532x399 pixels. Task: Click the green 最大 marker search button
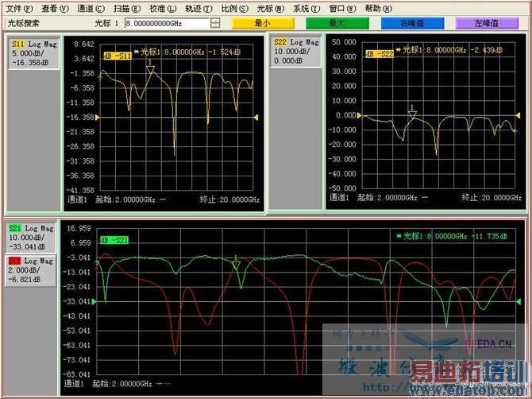click(x=337, y=23)
